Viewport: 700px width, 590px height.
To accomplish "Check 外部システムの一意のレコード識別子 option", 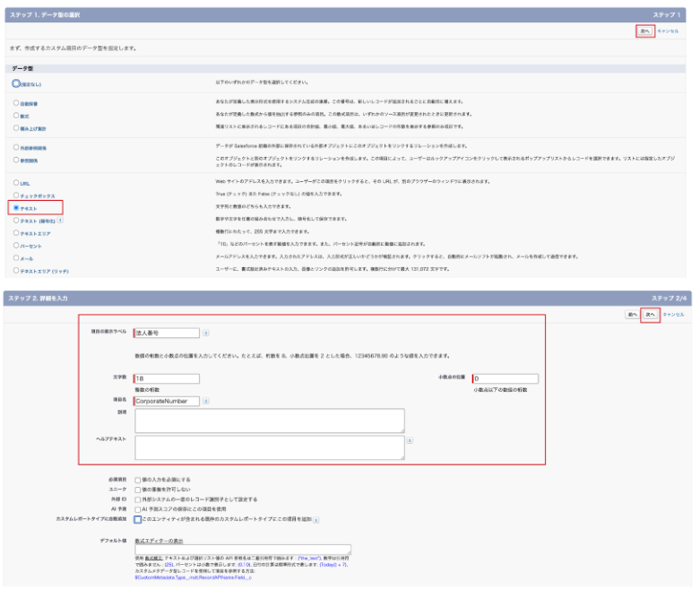I will (136, 499).
